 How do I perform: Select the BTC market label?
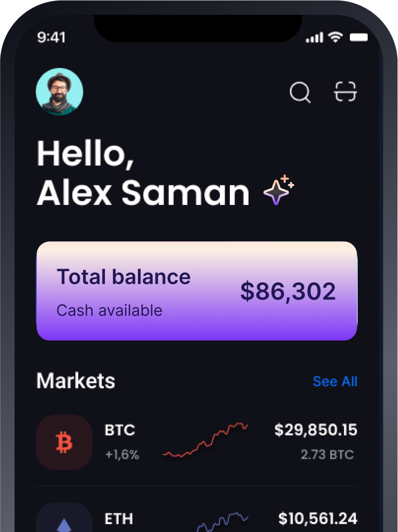pos(120,431)
